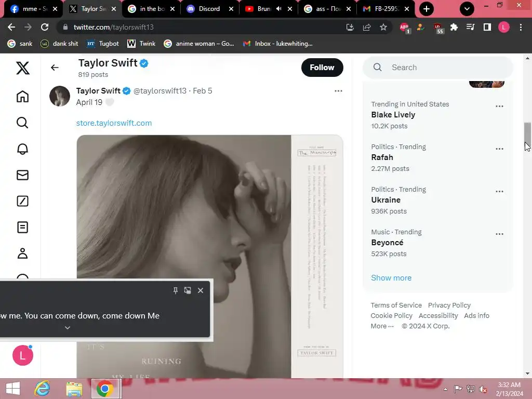The height and width of the screenshot is (399, 532).
Task: Go to Home in X sidebar
Action: click(23, 96)
